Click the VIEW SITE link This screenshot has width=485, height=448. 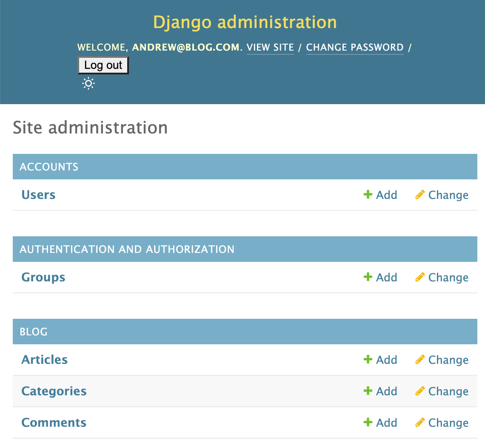tap(270, 47)
